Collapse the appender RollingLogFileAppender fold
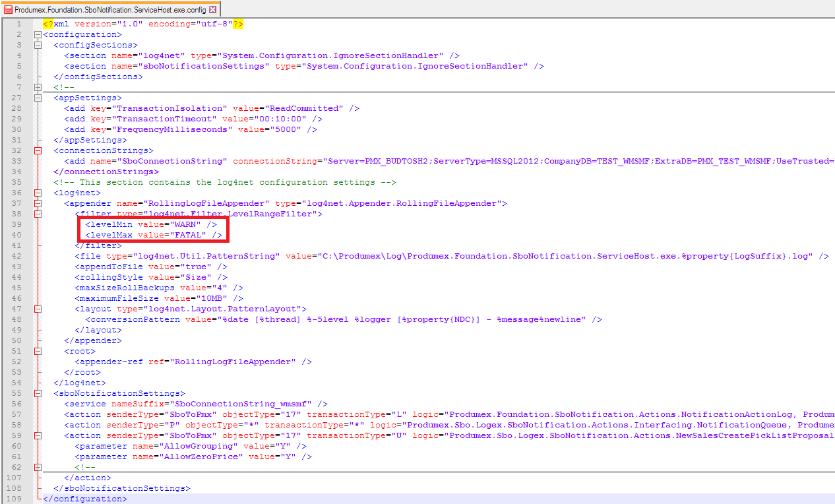This screenshot has height=504, width=835. [x=38, y=203]
